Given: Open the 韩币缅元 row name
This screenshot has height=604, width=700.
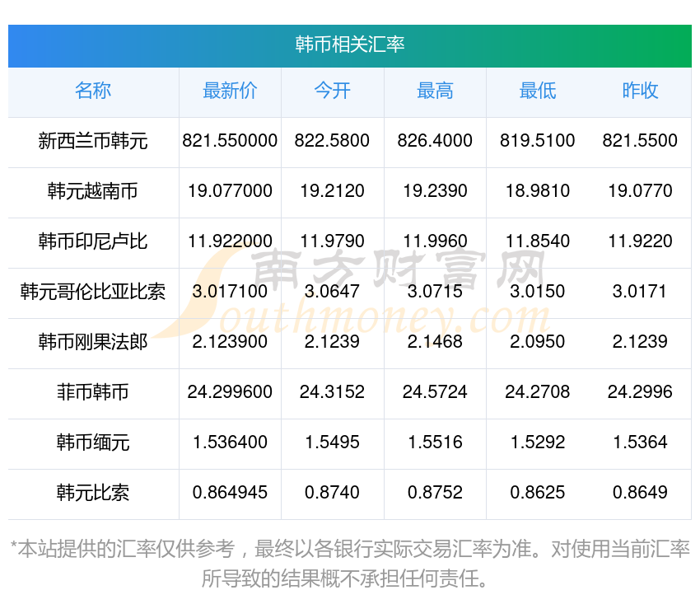Looking at the screenshot, I should 93,442.
